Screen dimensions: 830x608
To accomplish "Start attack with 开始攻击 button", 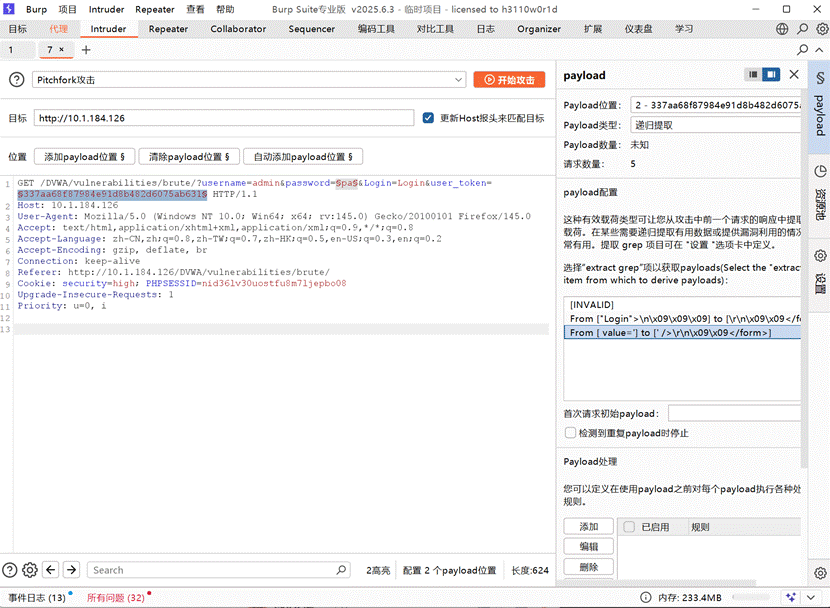I will 509,80.
